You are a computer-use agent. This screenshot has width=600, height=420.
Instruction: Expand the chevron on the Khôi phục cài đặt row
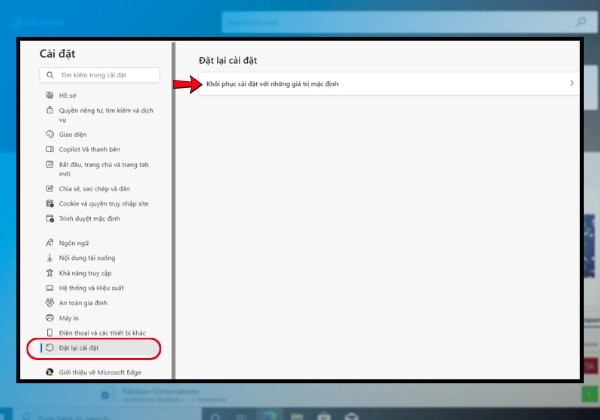[571, 83]
